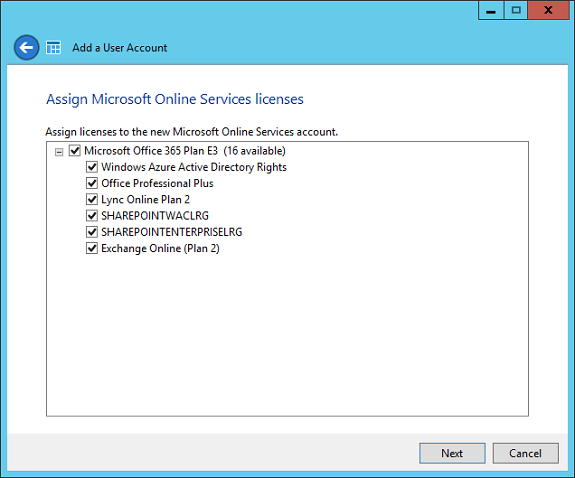Select the Windows Azure Active Directory Rights label
The height and width of the screenshot is (478, 575).
tap(194, 167)
